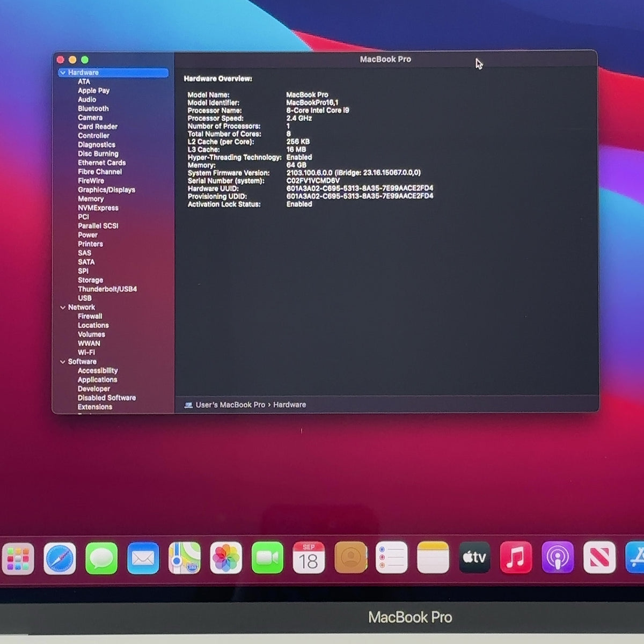Select Controller in the sidebar

coord(93,136)
